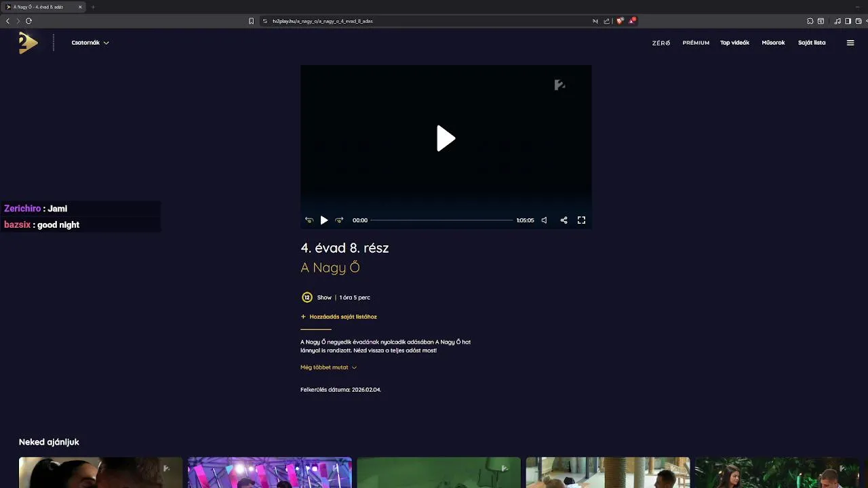Mute the video with the speaker icon
Viewport: 868px width, 488px height.
point(544,220)
